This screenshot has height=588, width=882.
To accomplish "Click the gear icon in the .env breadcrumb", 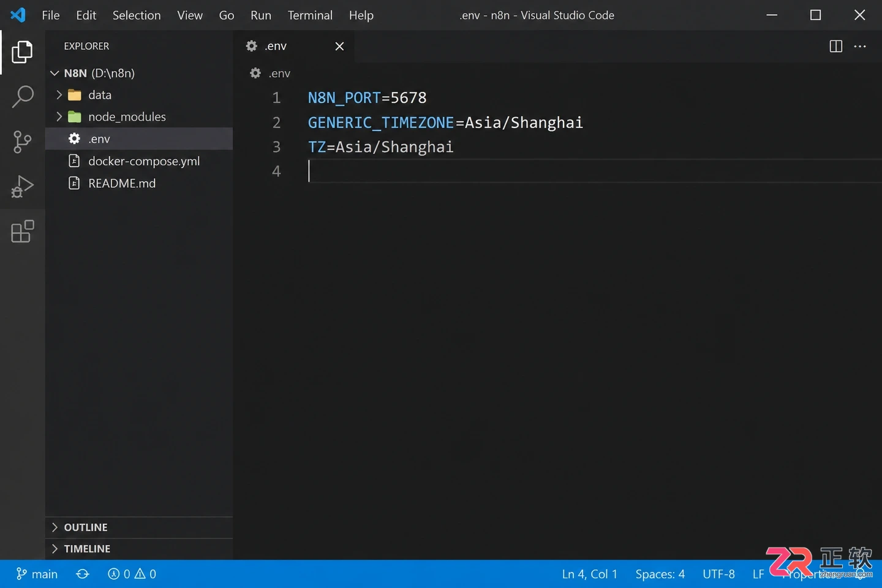I will coord(255,73).
